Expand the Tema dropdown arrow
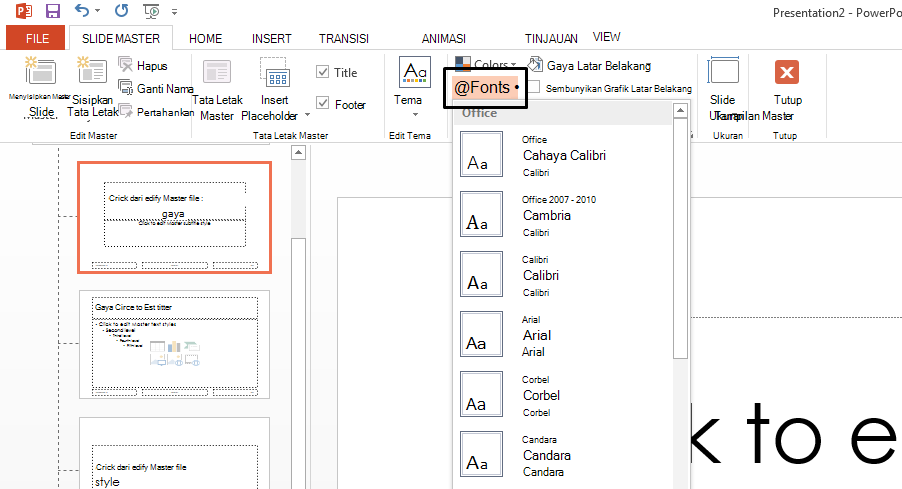 415,114
